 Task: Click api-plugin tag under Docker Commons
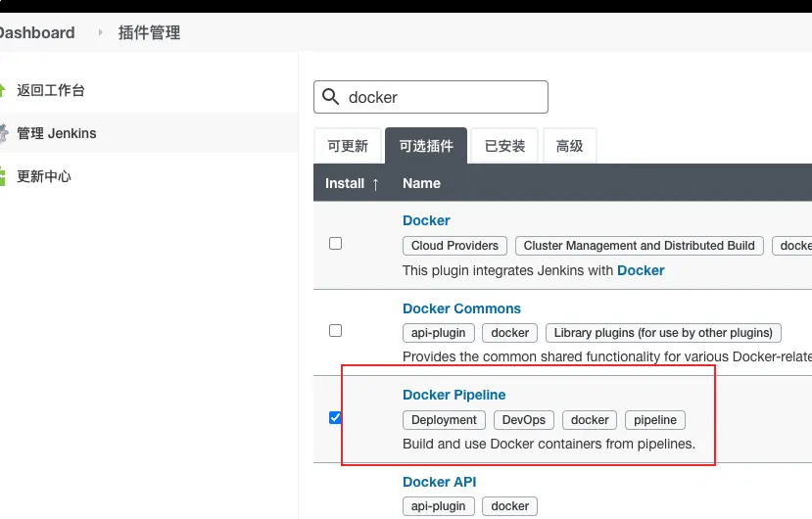[438, 333]
